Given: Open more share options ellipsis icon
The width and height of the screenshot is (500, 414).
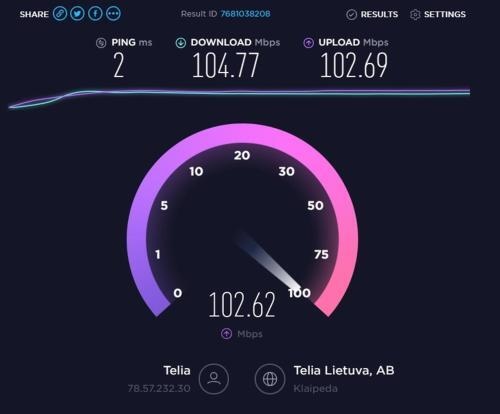Looking at the screenshot, I should tap(113, 14).
